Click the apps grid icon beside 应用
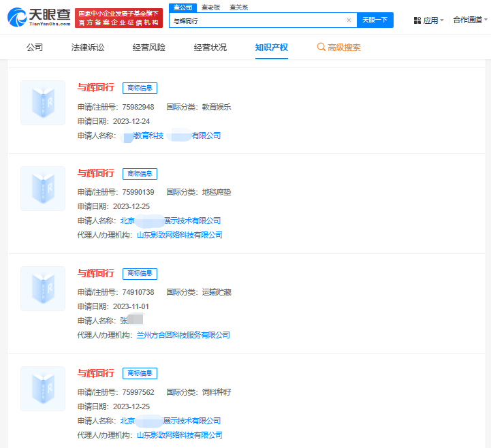491x448 pixels. [417, 20]
